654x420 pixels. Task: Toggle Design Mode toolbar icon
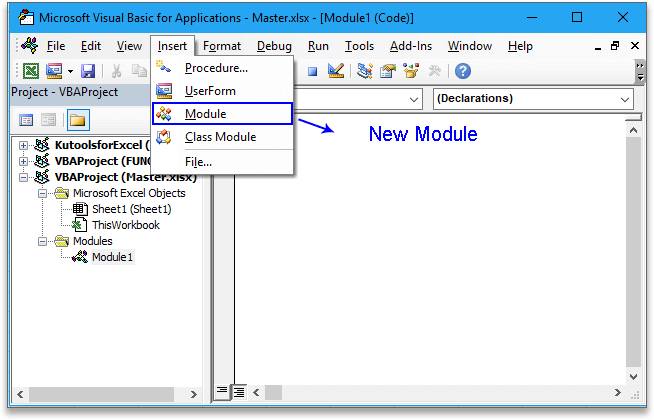pos(336,71)
